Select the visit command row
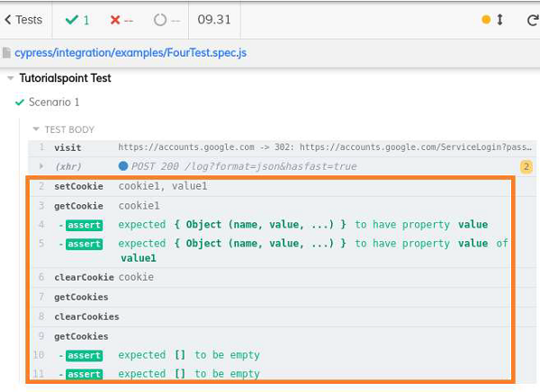This screenshot has height=392, width=540. [x=270, y=147]
